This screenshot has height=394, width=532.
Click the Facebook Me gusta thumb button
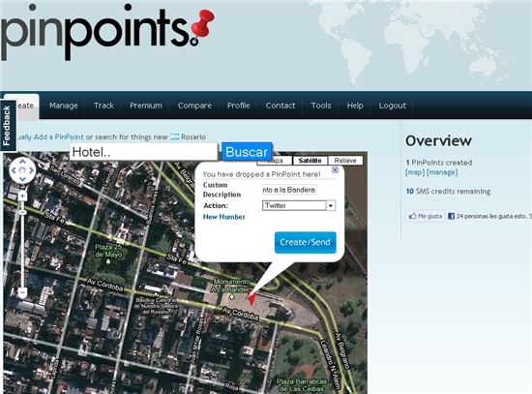click(426, 216)
